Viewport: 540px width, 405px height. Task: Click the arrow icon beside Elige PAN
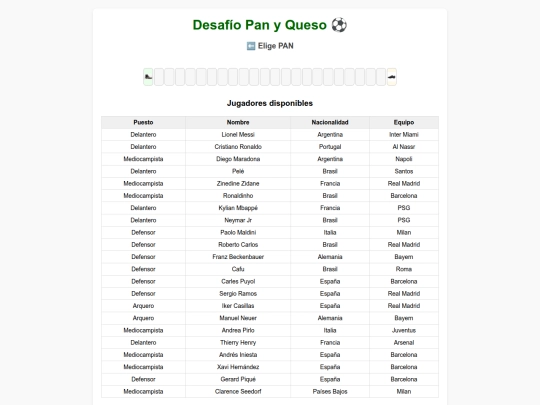pos(251,46)
